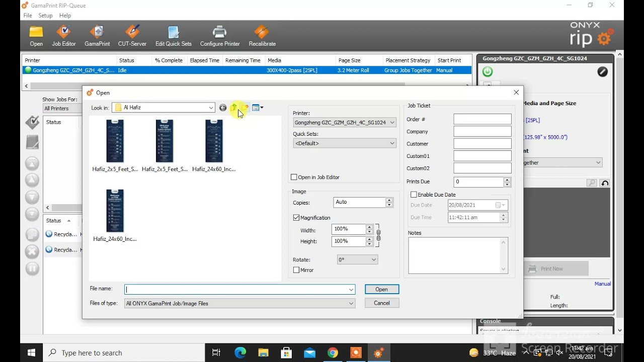Screen dimensions: 644x362
Task: Go back to last folder visited
Action: coord(223,108)
